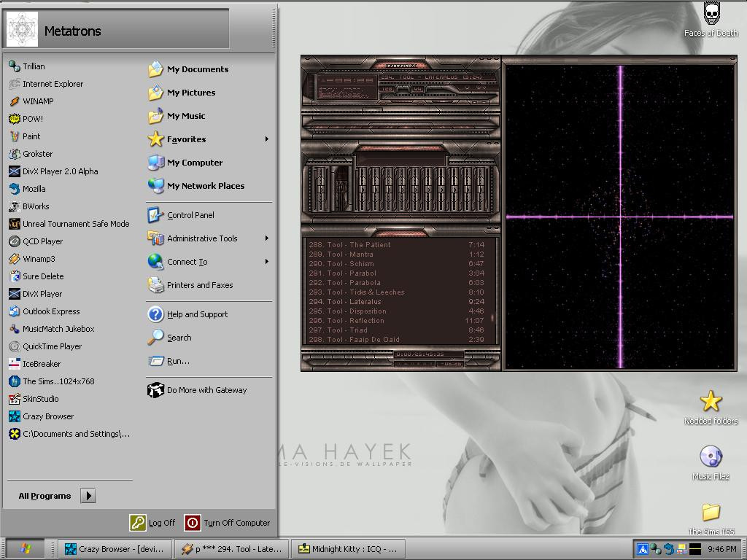This screenshot has height=560, width=747.
Task: Switch to Crazy Browser taskbar window
Action: pos(115,549)
